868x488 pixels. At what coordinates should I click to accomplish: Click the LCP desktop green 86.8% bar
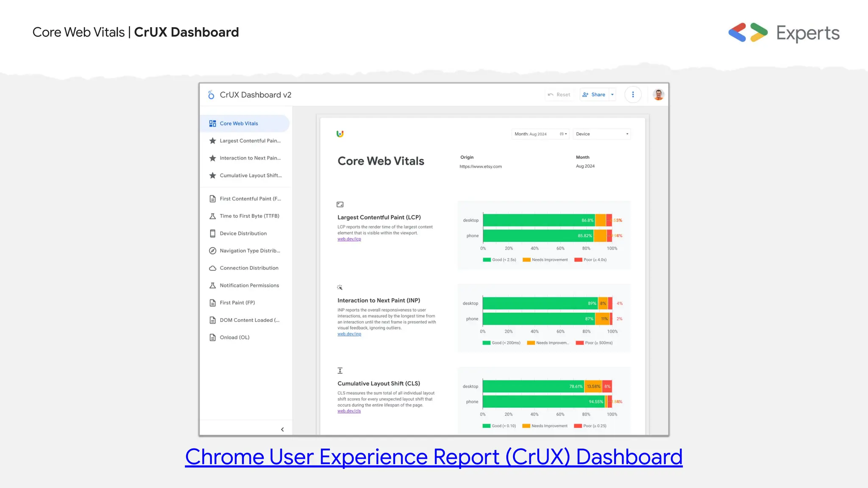pyautogui.click(x=539, y=220)
